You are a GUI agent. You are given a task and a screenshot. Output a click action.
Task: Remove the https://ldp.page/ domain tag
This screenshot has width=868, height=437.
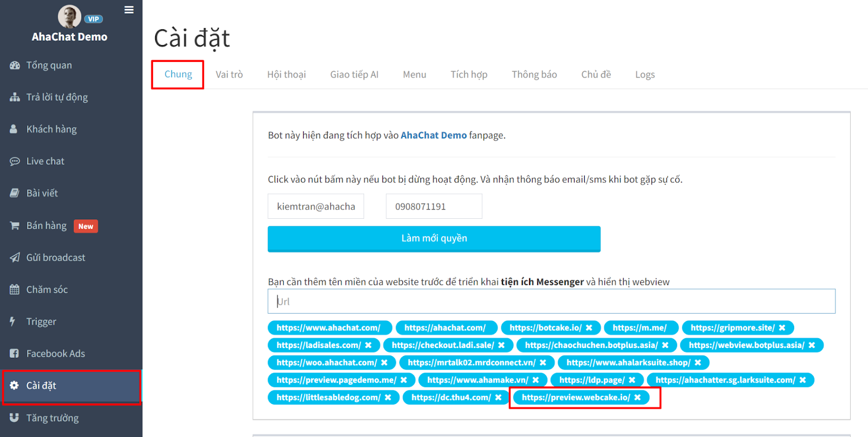(633, 380)
